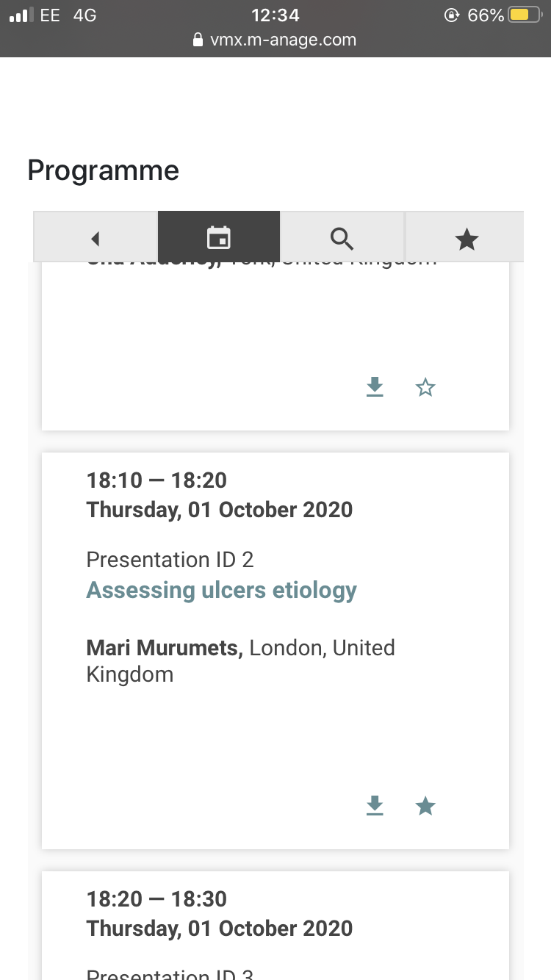Download the presentation in the topmost card
The height and width of the screenshot is (980, 551).
[x=375, y=386]
